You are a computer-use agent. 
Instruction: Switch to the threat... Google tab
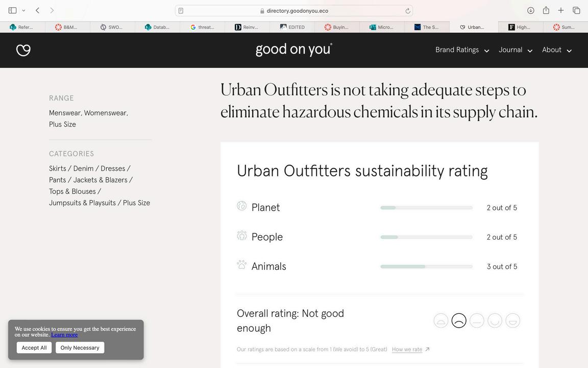tap(203, 27)
